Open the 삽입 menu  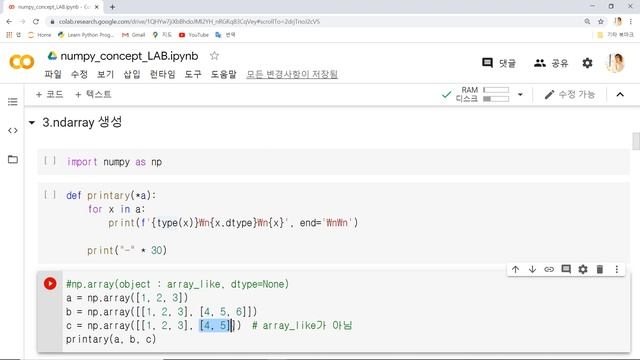pyautogui.click(x=132, y=74)
